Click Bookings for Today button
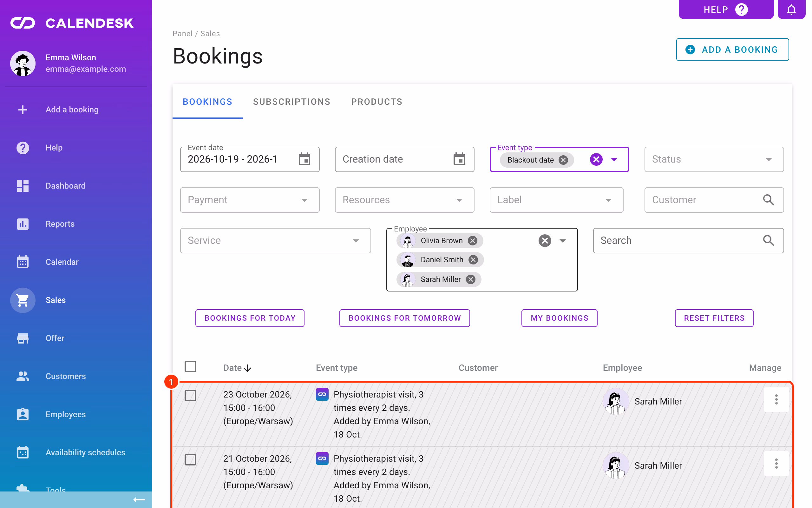This screenshot has width=812, height=508. [x=250, y=318]
